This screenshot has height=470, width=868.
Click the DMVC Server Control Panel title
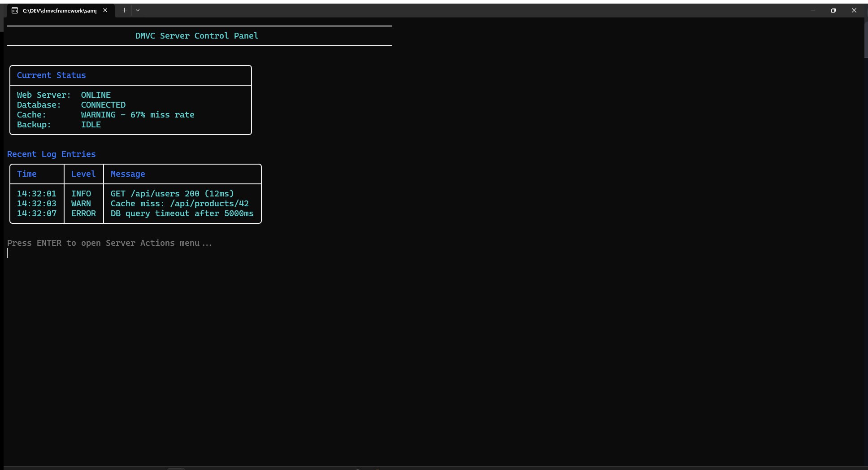coord(197,36)
